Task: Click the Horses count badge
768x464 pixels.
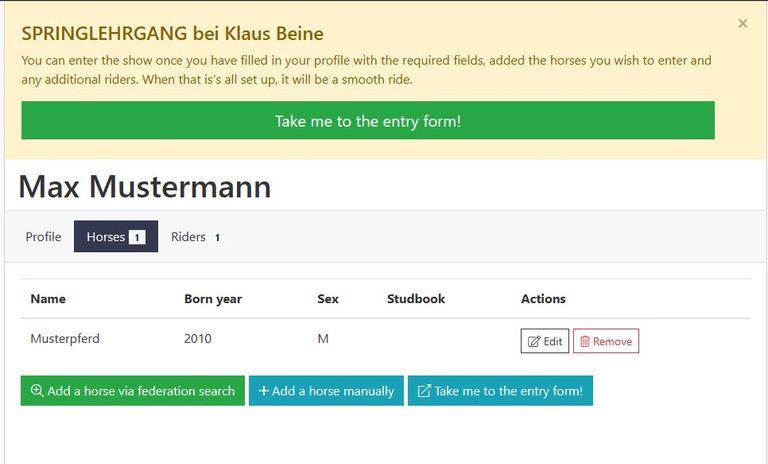Action: click(x=137, y=238)
